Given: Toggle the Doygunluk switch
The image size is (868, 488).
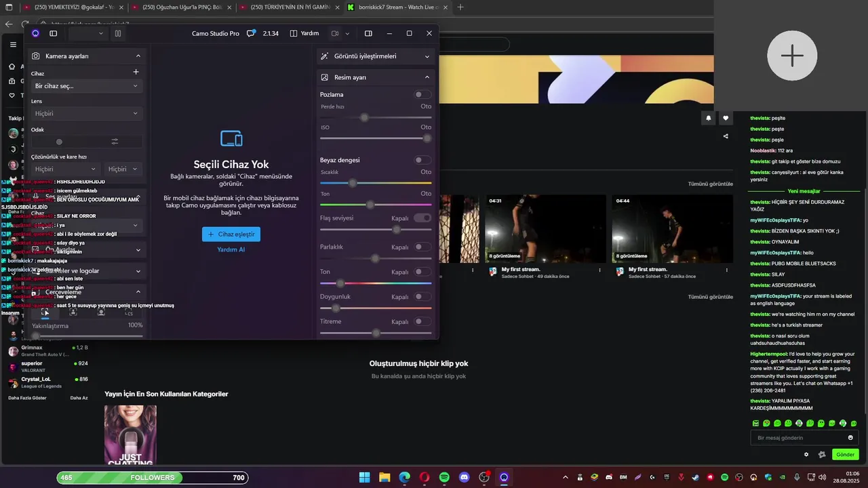Looking at the screenshot, I should point(422,297).
